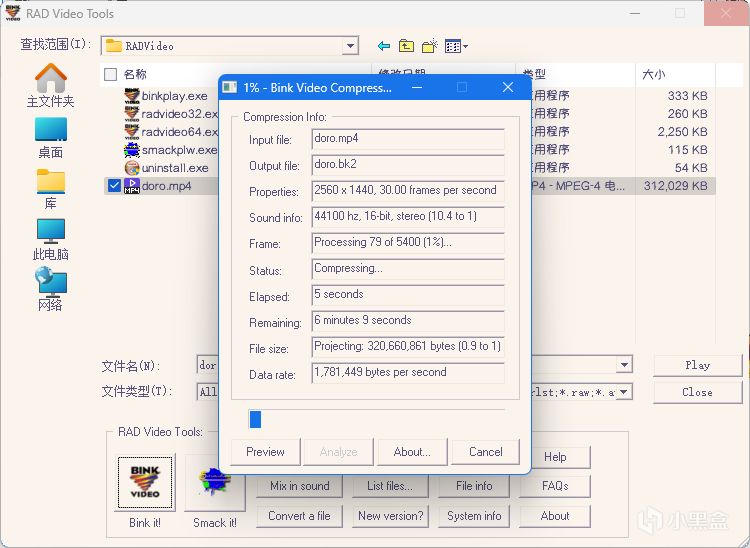
Task: Open the 主文件夹 home shortcut
Action: [51, 86]
